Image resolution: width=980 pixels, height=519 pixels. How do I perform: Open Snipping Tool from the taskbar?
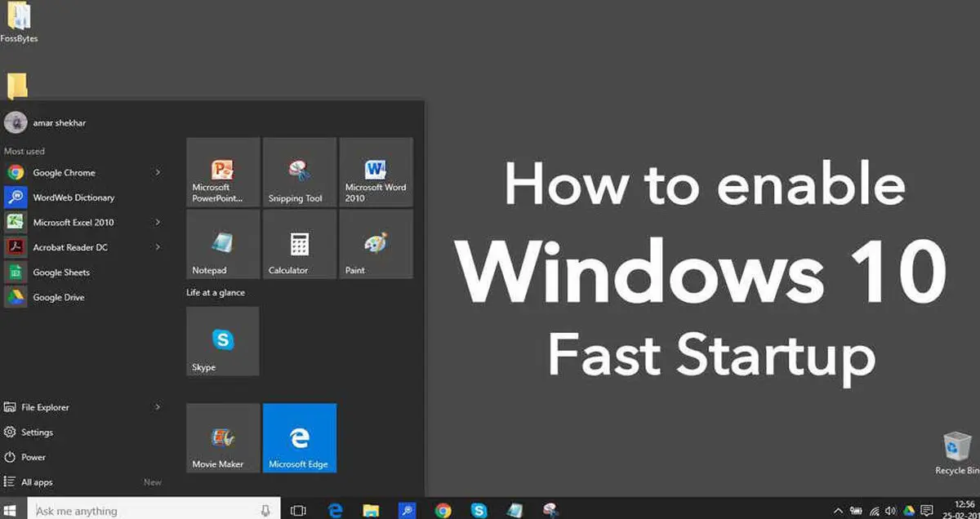[550, 510]
